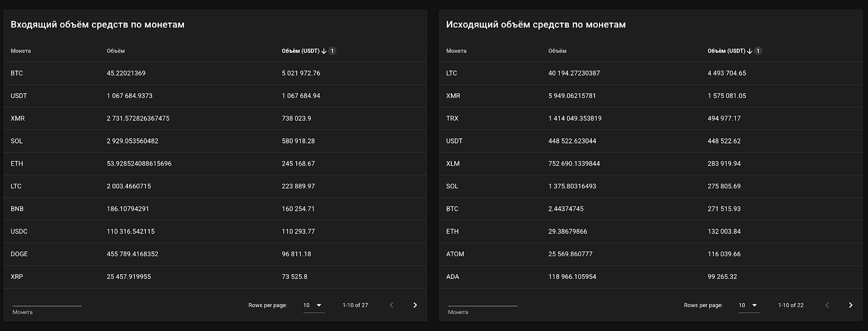Image resolution: width=868 pixels, height=331 pixels.
Task: Click volume 53.928524088615696
Action: [139, 164]
